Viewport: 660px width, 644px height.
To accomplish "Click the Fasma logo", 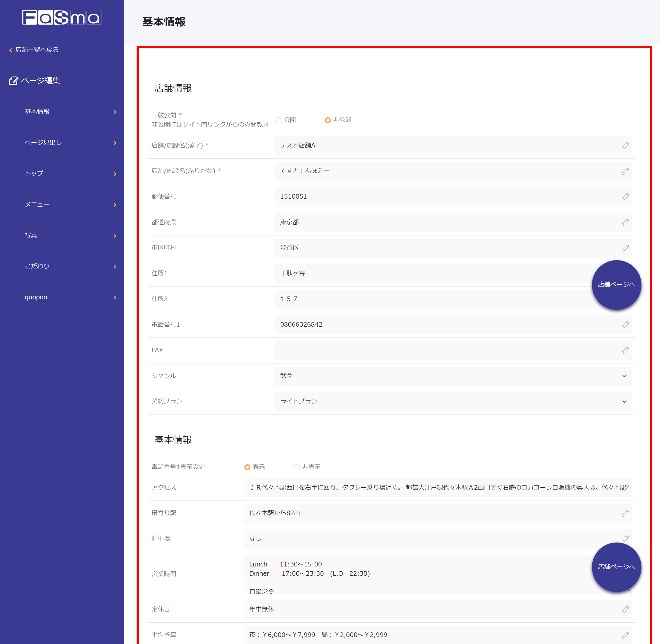I will [62, 18].
